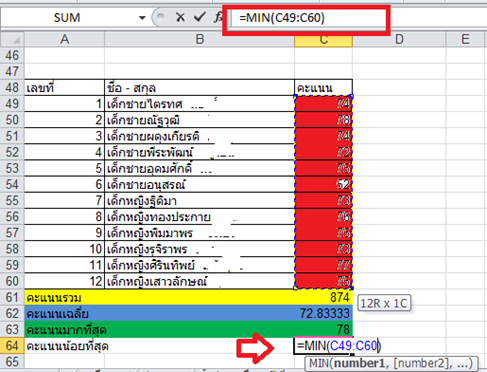Viewport: 487px width, 372px height.
Task: Click the yellow label คะแนนรวม
Action: click(x=54, y=298)
